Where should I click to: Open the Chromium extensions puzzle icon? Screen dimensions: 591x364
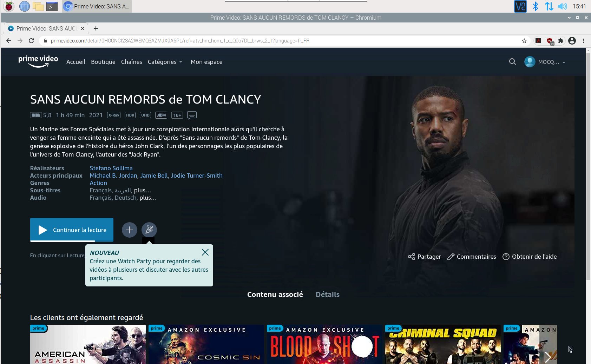point(561,41)
